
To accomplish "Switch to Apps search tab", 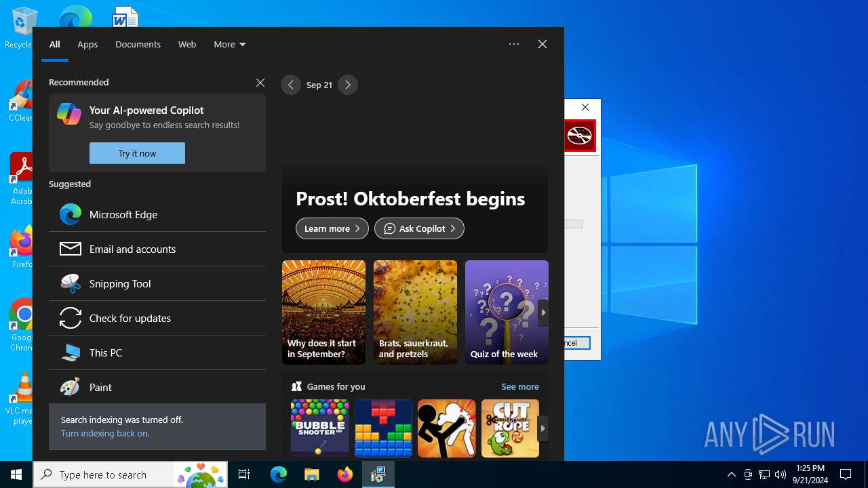I will [87, 44].
